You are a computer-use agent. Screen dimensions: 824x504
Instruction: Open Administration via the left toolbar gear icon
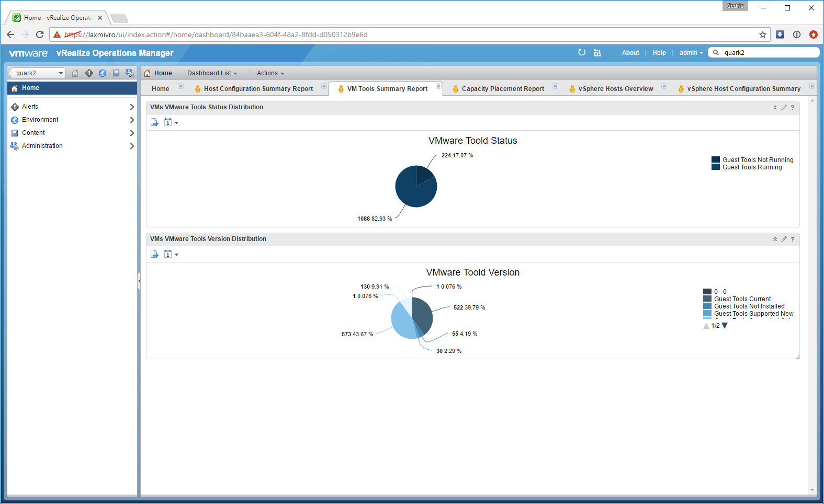(130, 73)
